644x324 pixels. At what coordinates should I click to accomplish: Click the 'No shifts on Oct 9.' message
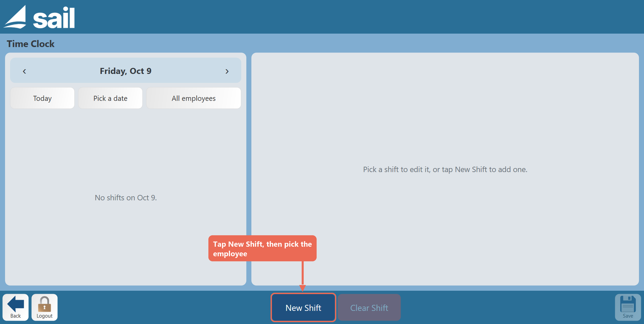pos(126,198)
